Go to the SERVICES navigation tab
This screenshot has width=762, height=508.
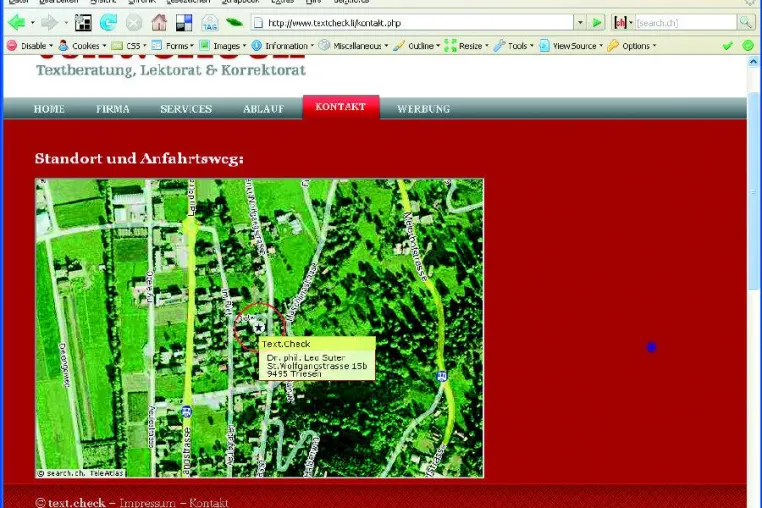[x=186, y=109]
